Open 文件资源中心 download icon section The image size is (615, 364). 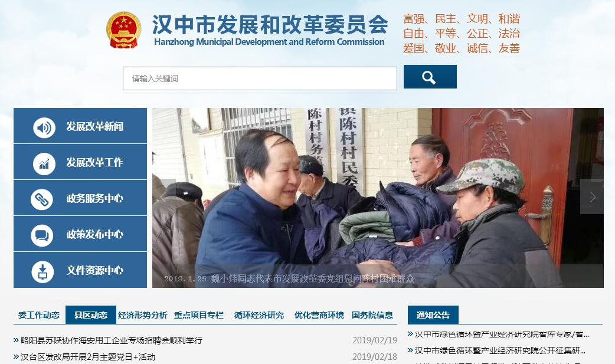tap(80, 270)
